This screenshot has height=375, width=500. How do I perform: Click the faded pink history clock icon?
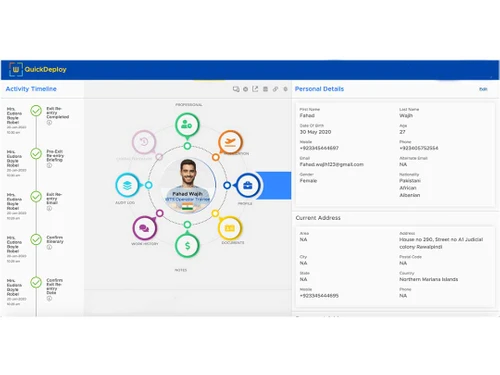(x=144, y=142)
